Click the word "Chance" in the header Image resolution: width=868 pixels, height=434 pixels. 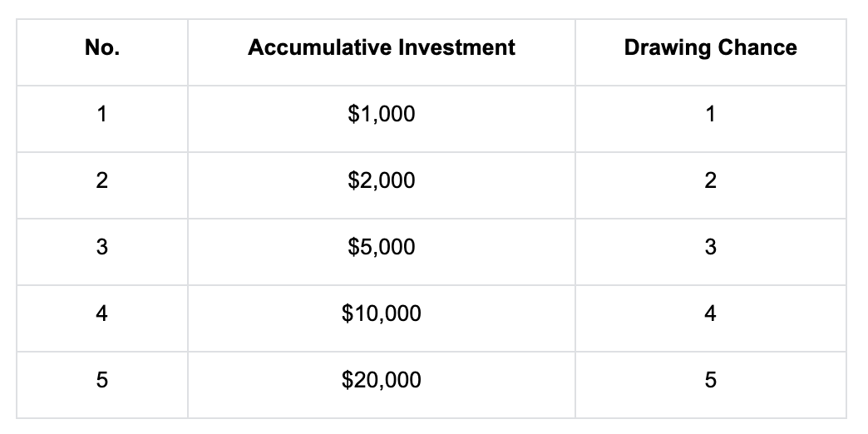pyautogui.click(x=757, y=48)
